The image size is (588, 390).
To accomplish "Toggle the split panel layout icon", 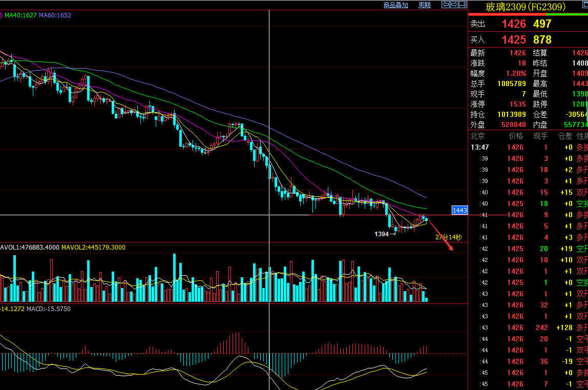I will [463, 5].
